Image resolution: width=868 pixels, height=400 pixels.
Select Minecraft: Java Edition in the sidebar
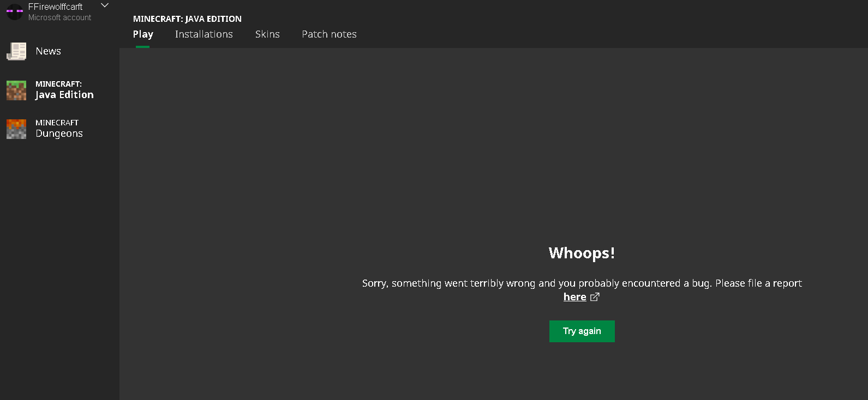click(x=59, y=90)
